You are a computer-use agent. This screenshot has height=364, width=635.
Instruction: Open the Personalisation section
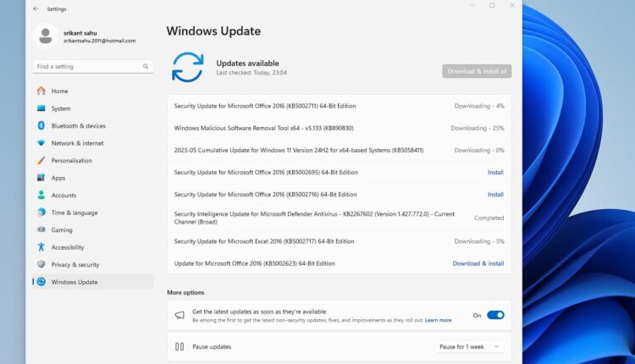click(x=93, y=160)
